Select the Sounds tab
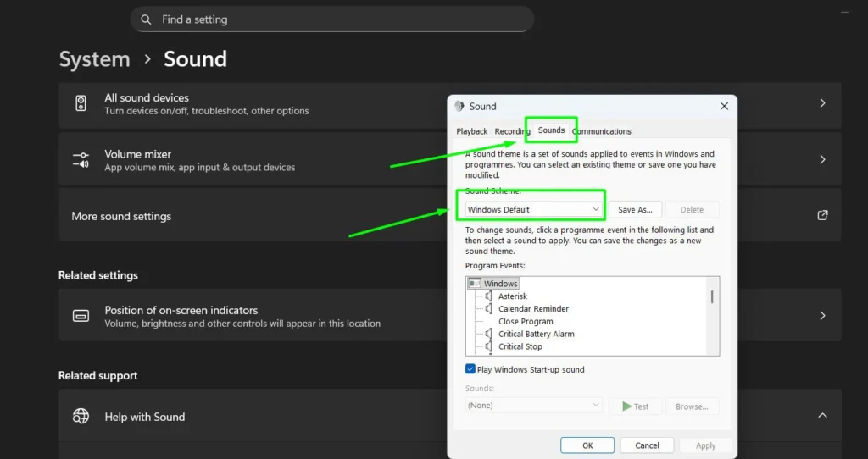The image size is (868, 459). [x=551, y=130]
